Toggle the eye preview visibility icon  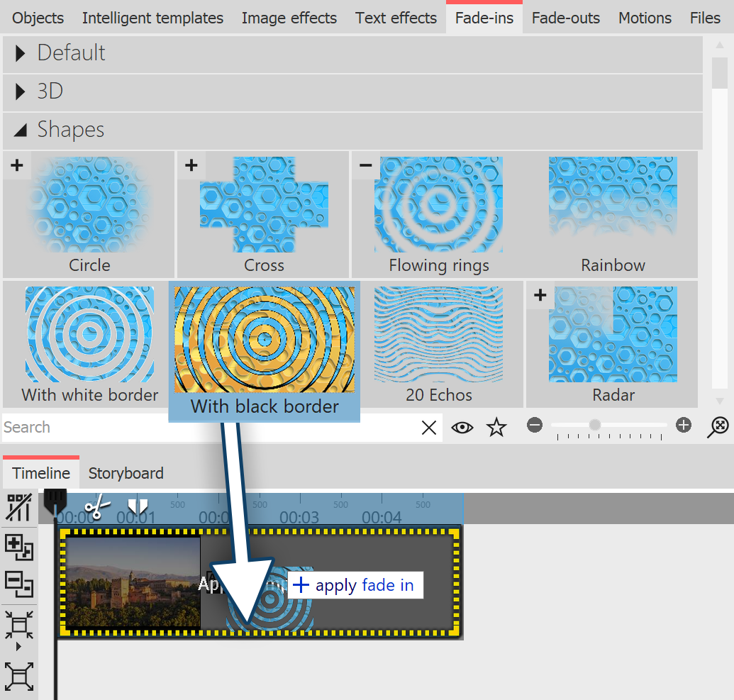(462, 428)
